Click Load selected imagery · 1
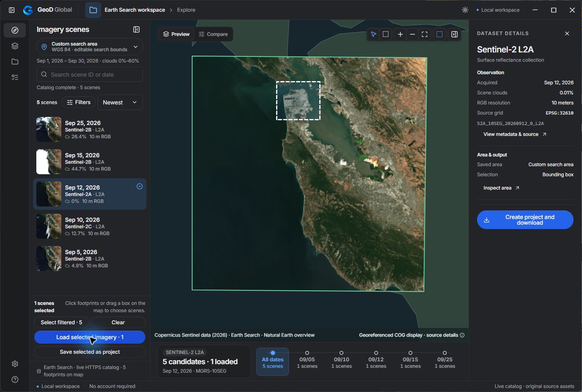Image resolution: width=582 pixels, height=392 pixels. 90,337
